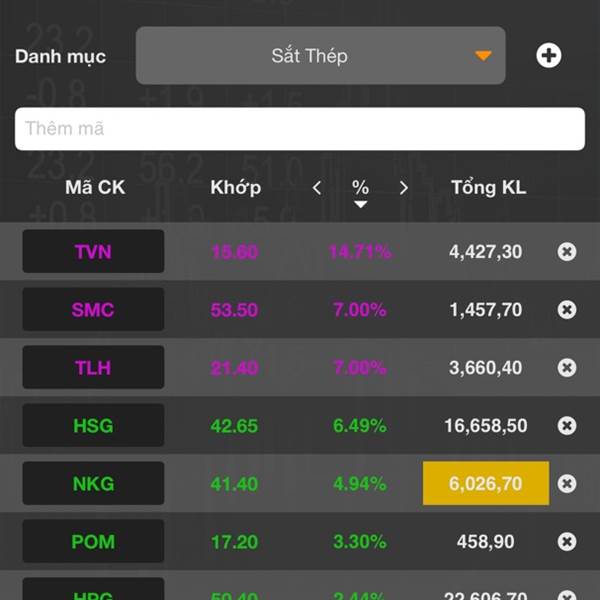Switch to the next column with the right chevron
The height and width of the screenshot is (600, 600).
(x=404, y=188)
